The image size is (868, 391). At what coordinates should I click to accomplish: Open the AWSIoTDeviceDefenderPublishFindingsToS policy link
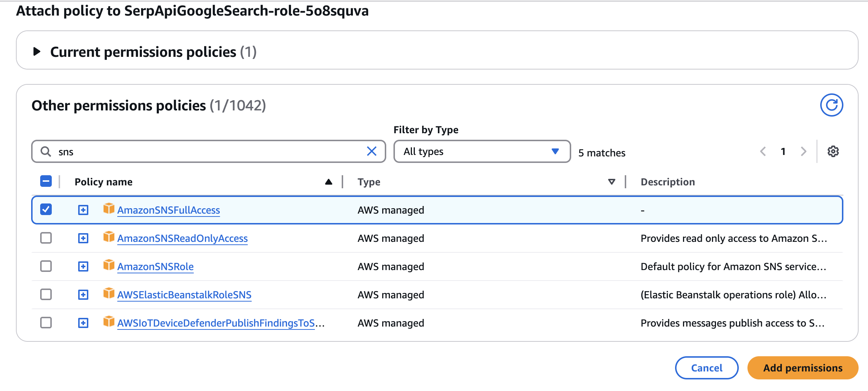coord(216,323)
